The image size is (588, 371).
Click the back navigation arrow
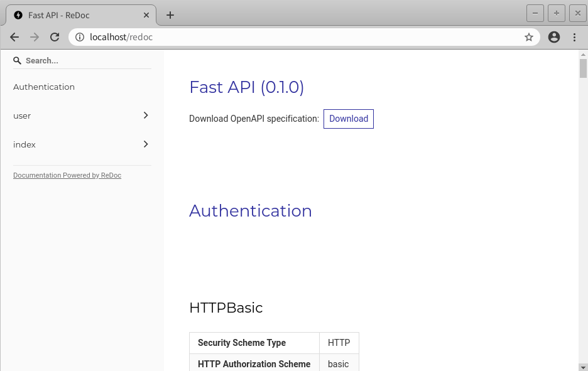coord(14,37)
